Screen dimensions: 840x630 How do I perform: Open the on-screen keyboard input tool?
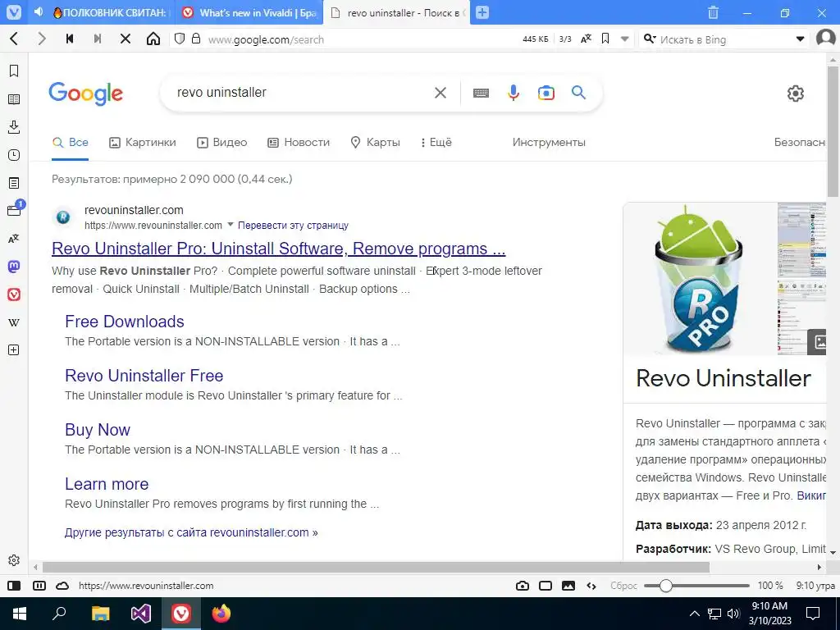(481, 93)
